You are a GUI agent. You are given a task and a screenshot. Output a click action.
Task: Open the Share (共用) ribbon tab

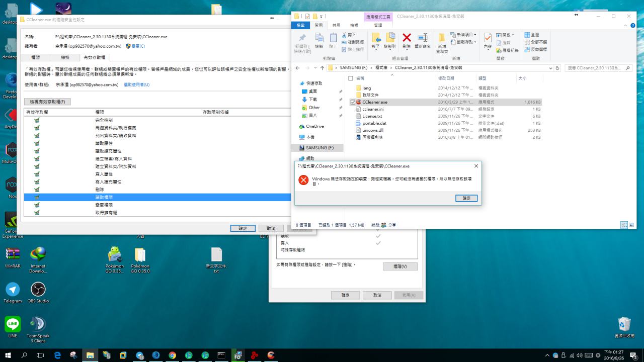pos(336,25)
